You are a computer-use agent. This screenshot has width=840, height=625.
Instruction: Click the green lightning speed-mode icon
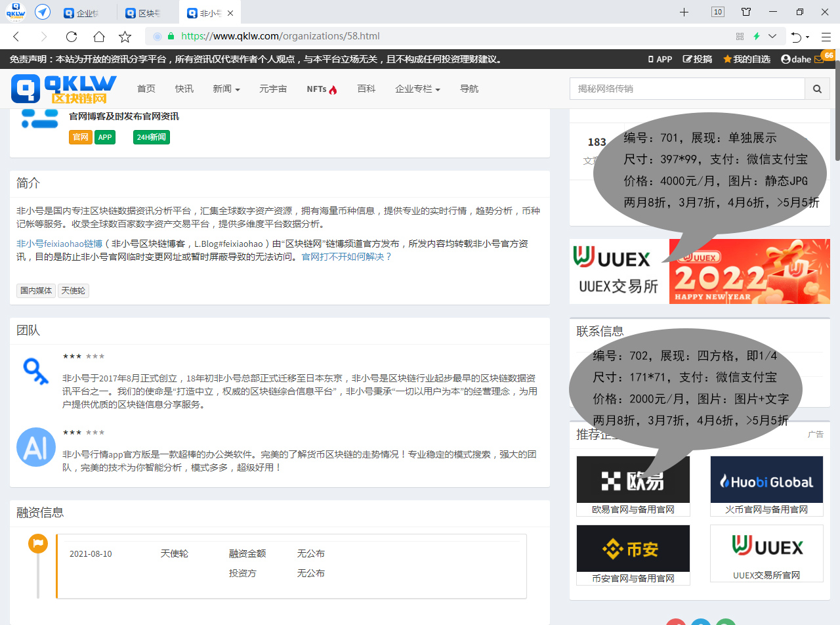[x=757, y=36]
